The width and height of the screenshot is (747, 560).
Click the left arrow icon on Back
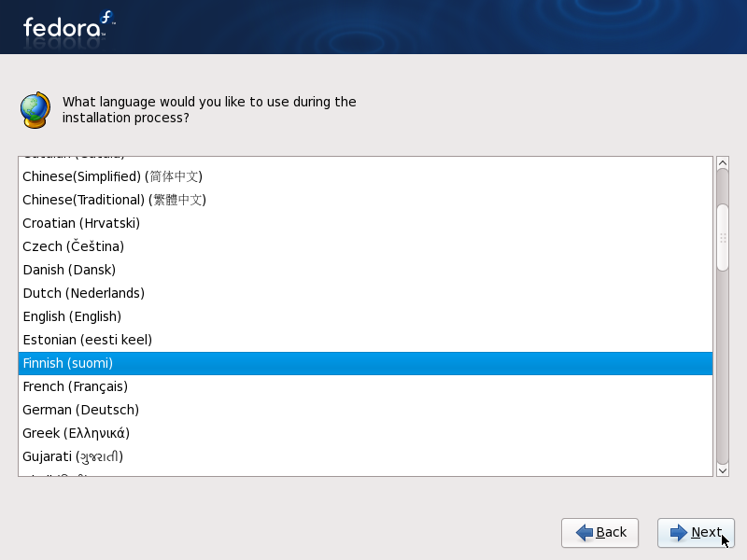[x=585, y=533]
